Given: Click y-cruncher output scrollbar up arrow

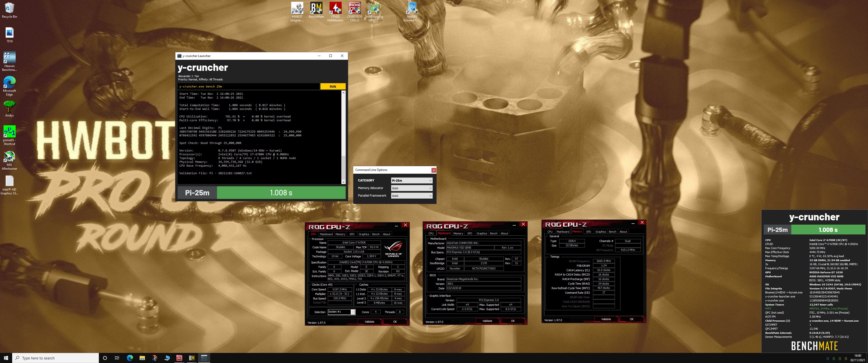Looking at the screenshot, I should 343,93.
